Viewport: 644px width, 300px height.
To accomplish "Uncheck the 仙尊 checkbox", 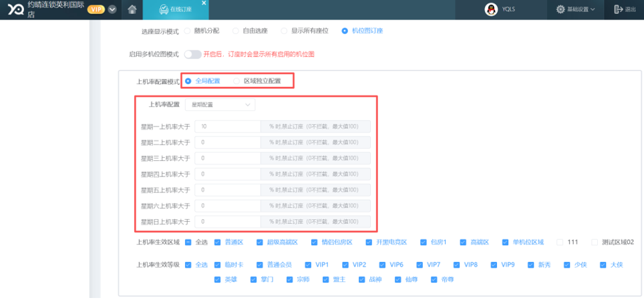I will pos(397,279).
